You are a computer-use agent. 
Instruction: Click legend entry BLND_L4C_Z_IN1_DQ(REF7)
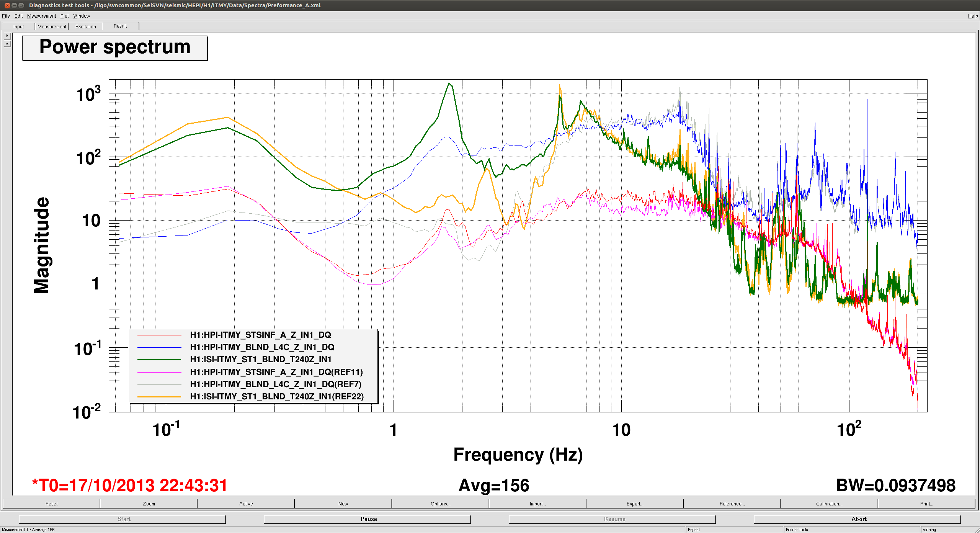[276, 384]
